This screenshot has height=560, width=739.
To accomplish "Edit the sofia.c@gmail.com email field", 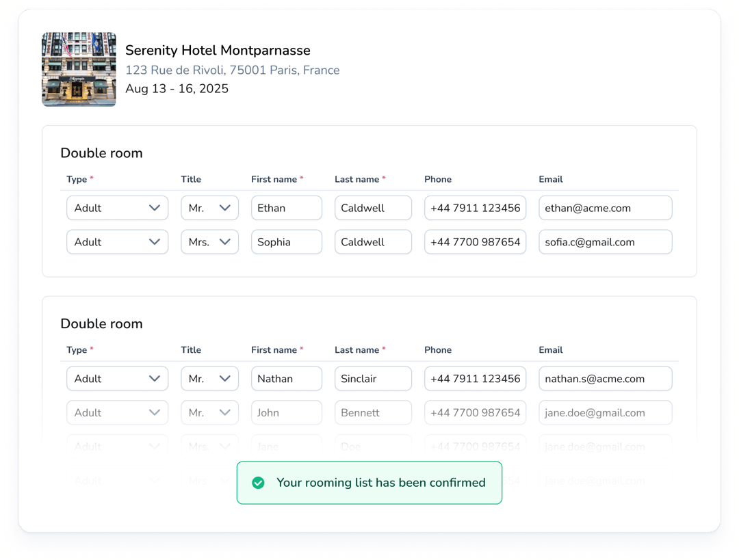I will (x=605, y=242).
